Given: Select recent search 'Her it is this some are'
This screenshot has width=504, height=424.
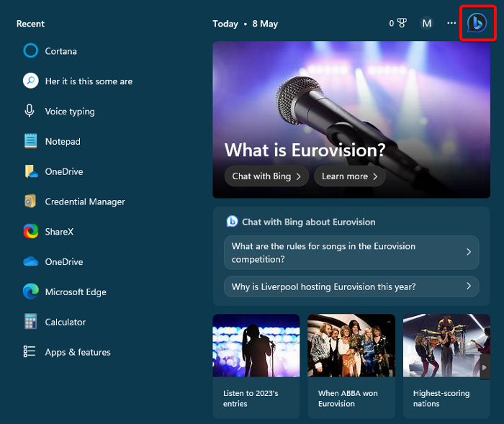Looking at the screenshot, I should pos(78,81).
